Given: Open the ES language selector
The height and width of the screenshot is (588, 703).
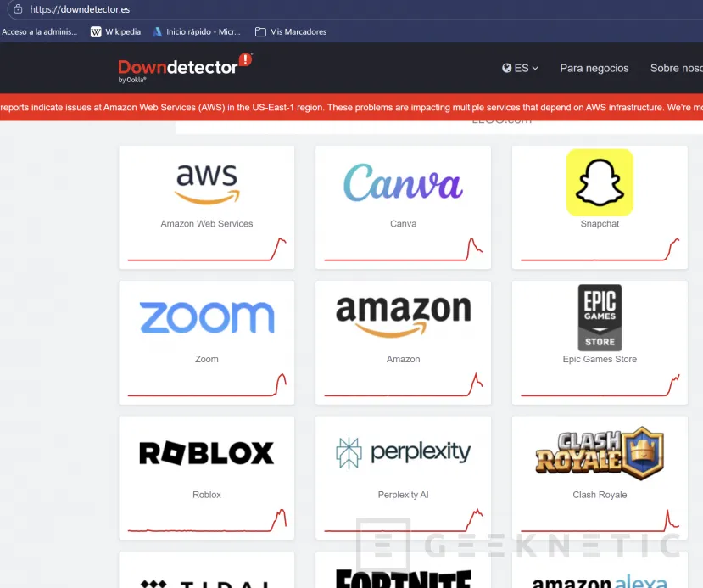Looking at the screenshot, I should click(x=519, y=68).
